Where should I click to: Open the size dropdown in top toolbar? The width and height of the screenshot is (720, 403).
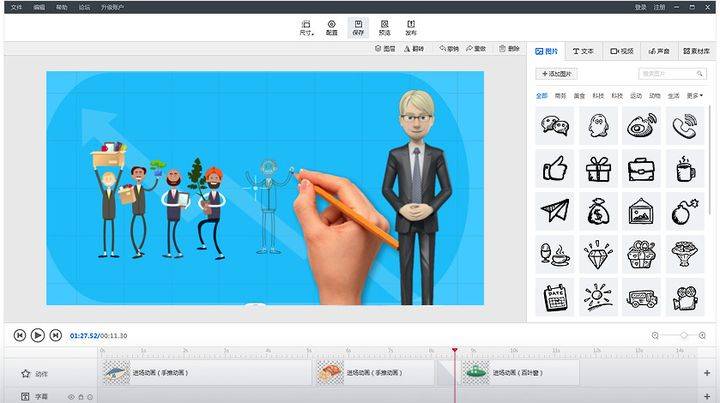click(x=306, y=28)
